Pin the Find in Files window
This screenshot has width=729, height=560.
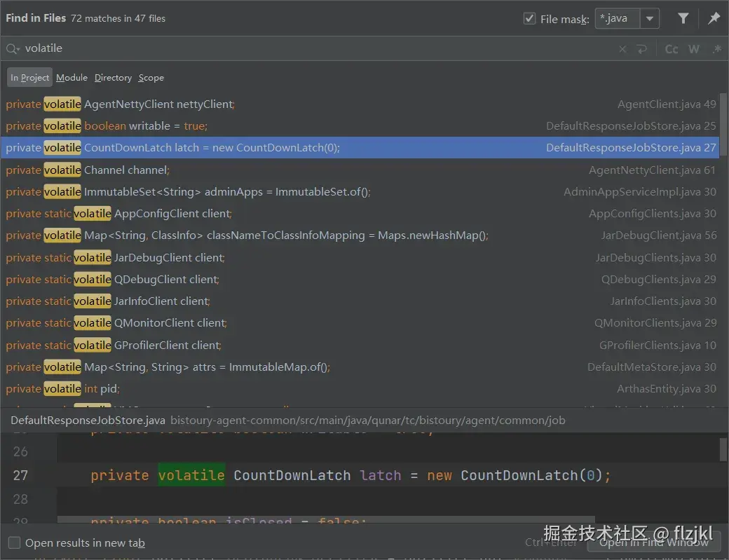click(714, 19)
